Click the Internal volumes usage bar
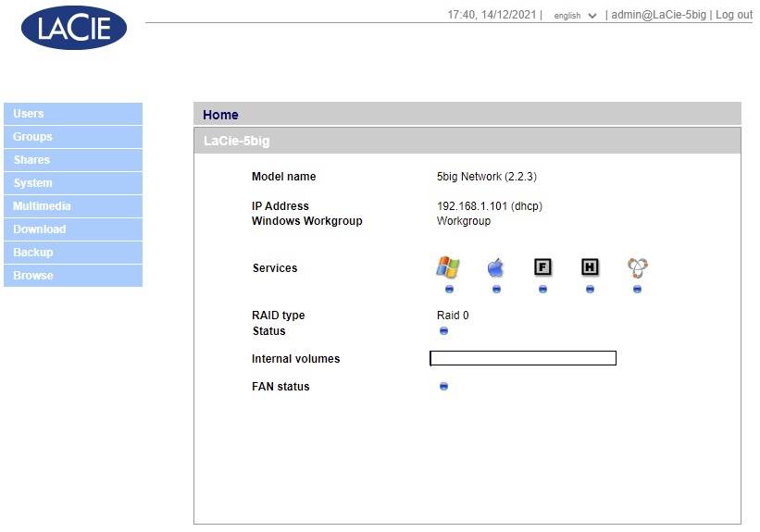Screen dimensions: 760x532 click(523, 358)
